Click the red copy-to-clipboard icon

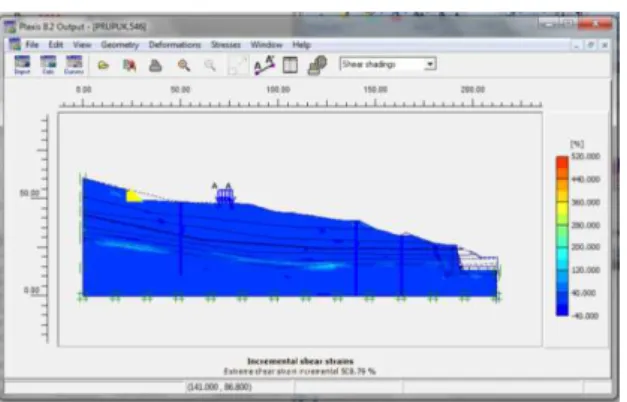130,65
